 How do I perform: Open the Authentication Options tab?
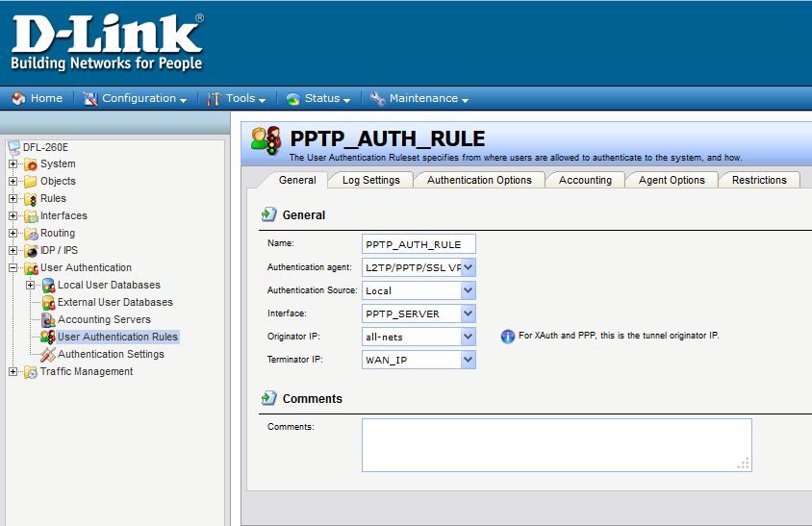pyautogui.click(x=479, y=180)
